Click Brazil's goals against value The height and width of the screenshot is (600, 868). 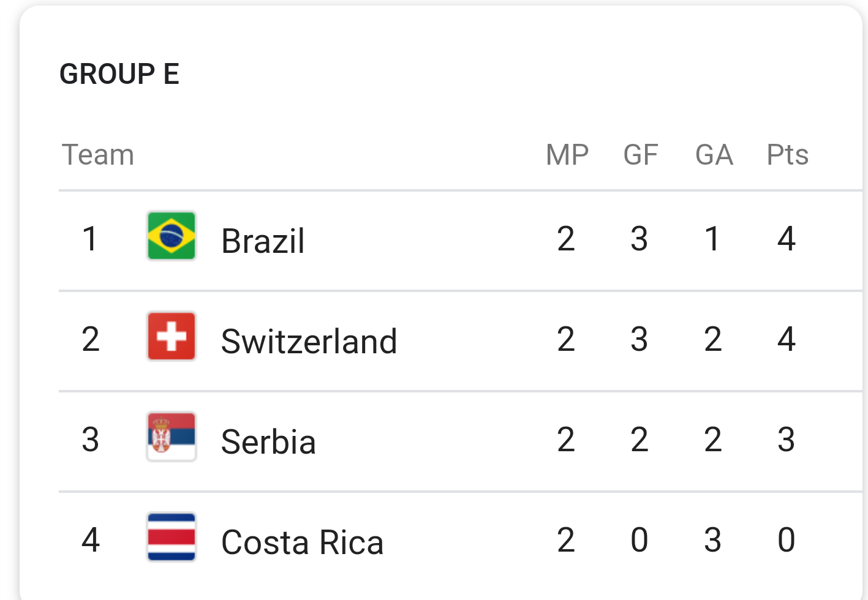click(x=712, y=238)
